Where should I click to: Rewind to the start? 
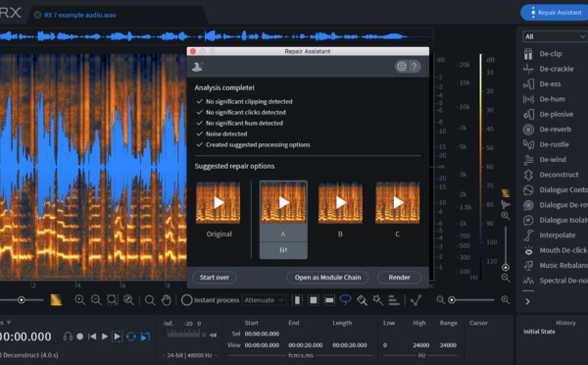92,337
